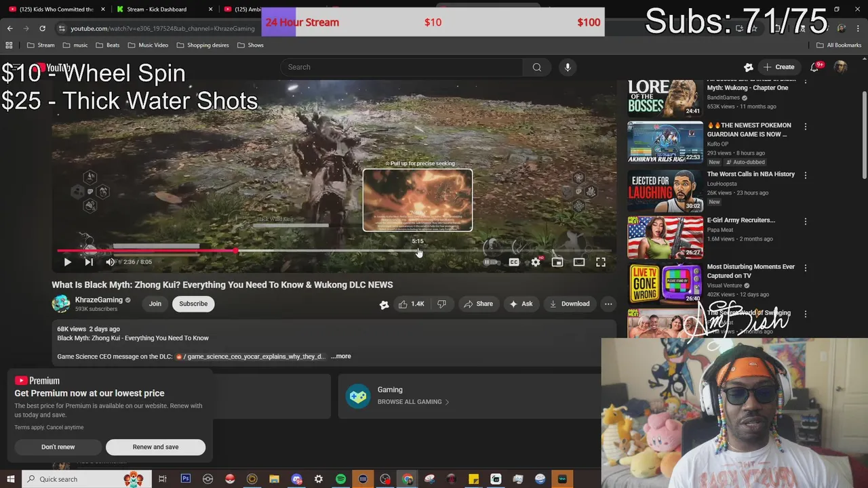Viewport: 868px width, 488px height.
Task: Start voice search with the microphone
Action: tap(568, 67)
